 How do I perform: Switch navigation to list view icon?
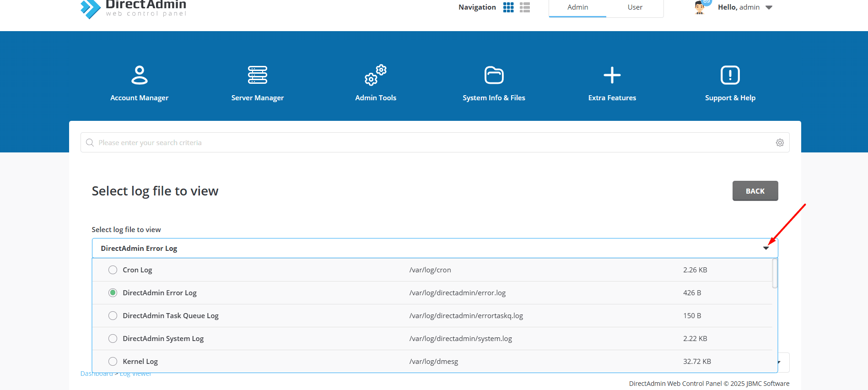525,7
